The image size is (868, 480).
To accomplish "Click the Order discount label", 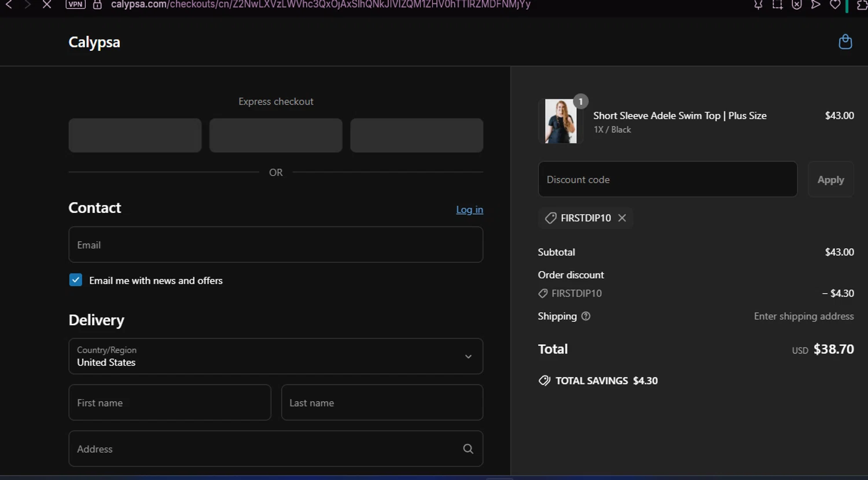I will pyautogui.click(x=571, y=275).
